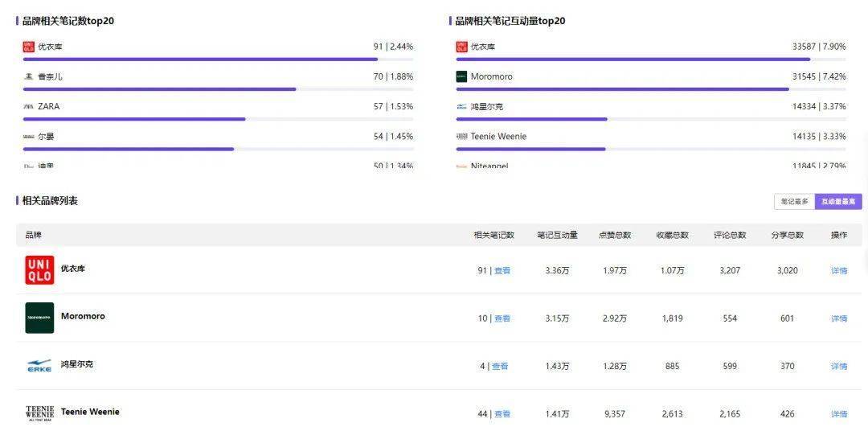
Task: Click Teenie Weenie logo in interaction chart
Action: point(461,136)
